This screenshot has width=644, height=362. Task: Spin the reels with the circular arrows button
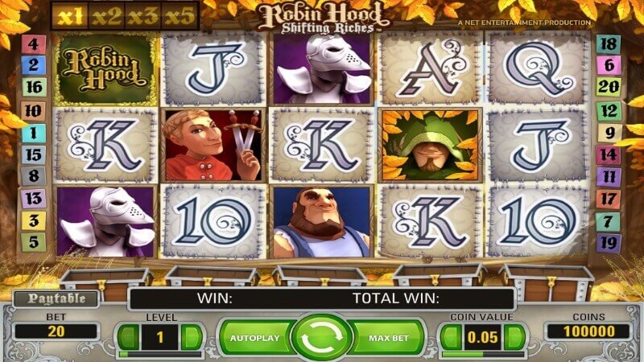[322, 337]
